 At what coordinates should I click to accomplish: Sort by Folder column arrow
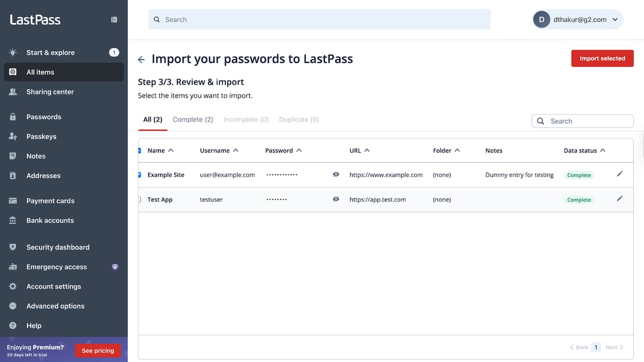click(x=457, y=150)
